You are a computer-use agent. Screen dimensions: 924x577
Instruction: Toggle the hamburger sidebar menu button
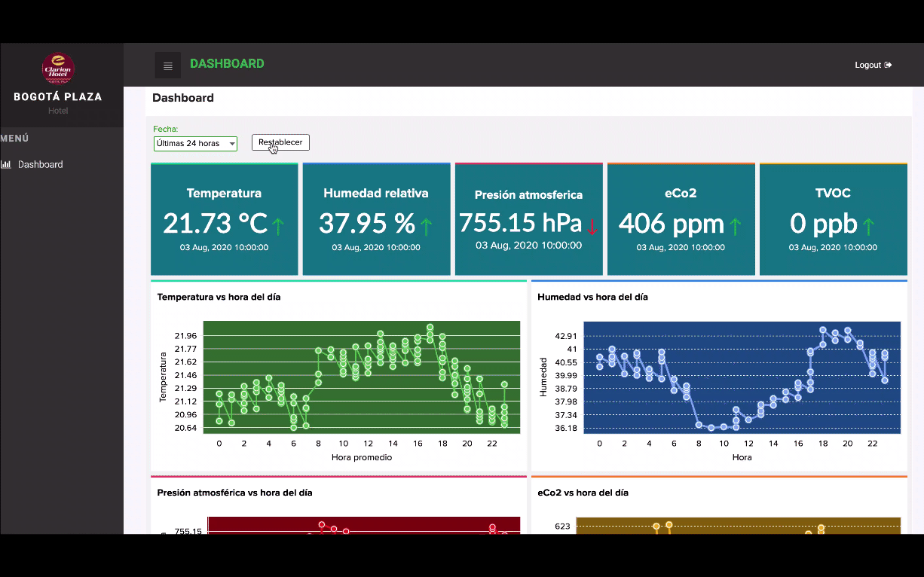pos(168,66)
